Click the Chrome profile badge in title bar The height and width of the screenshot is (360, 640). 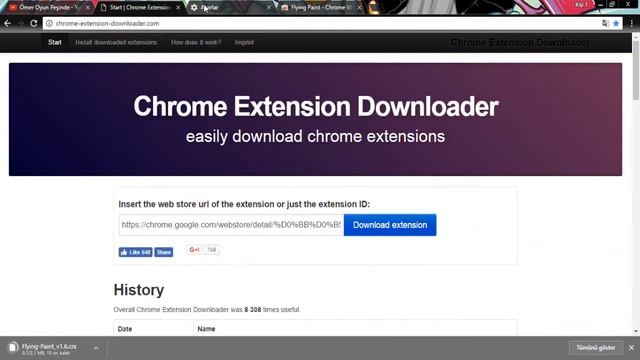point(581,4)
